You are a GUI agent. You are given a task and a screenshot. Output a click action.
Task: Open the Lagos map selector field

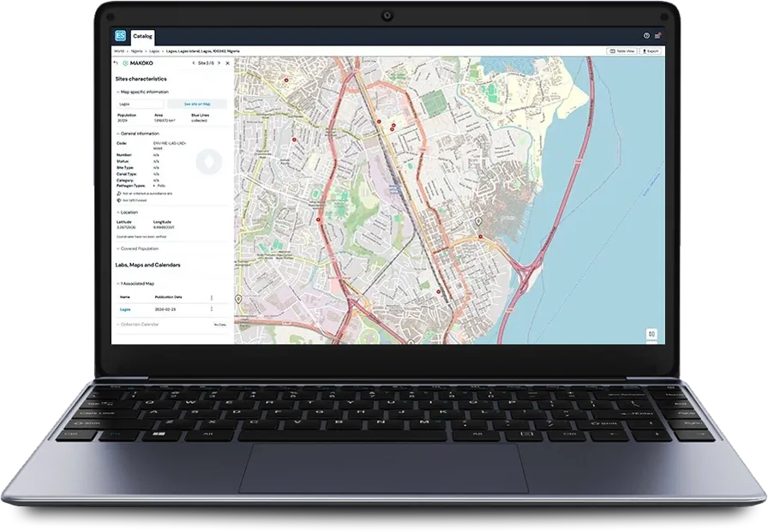(x=140, y=105)
